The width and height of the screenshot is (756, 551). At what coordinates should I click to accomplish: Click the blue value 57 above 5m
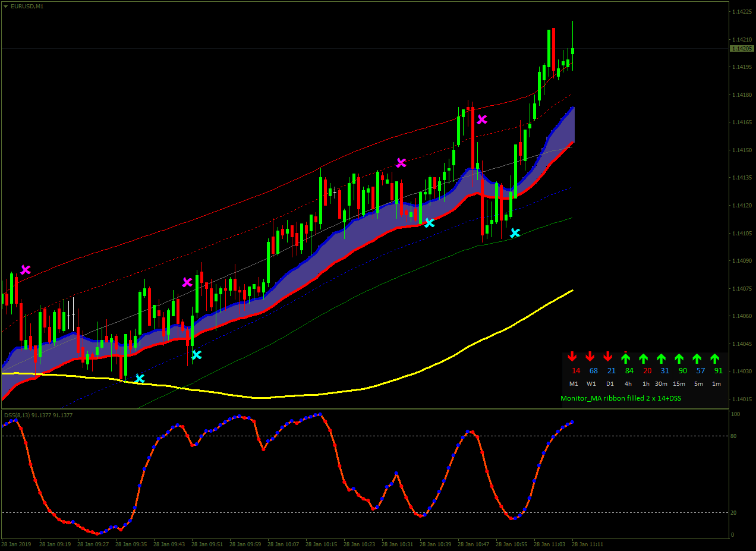coord(701,371)
